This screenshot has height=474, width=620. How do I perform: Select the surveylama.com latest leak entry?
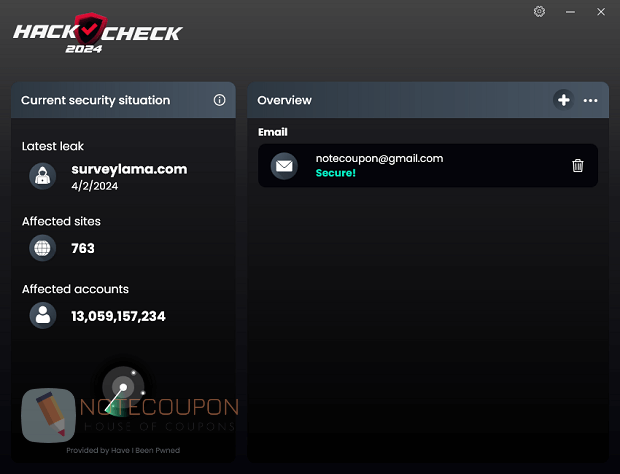[x=129, y=169]
